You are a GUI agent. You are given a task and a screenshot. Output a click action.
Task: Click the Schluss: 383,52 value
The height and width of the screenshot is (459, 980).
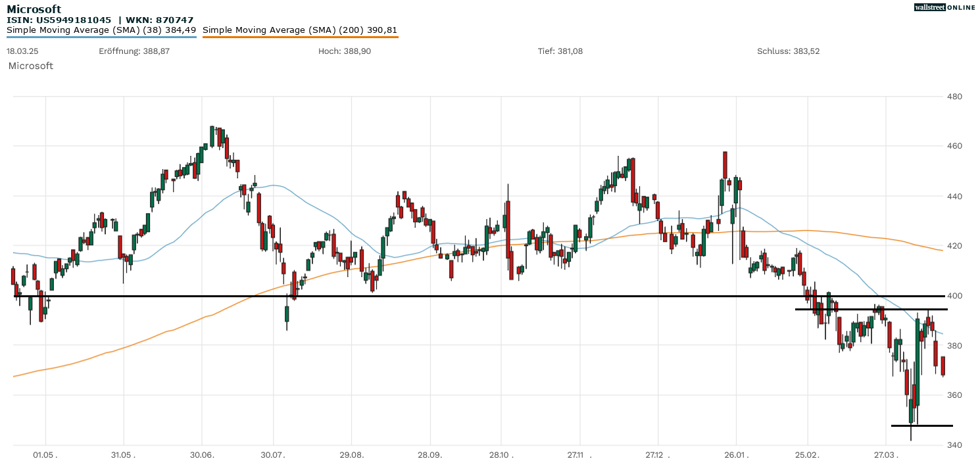[789, 51]
